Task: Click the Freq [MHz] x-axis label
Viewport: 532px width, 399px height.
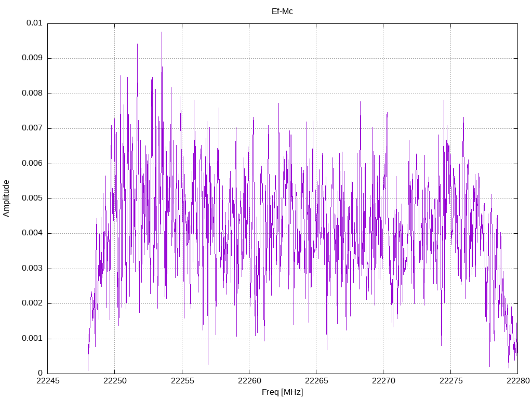Action: point(282,392)
